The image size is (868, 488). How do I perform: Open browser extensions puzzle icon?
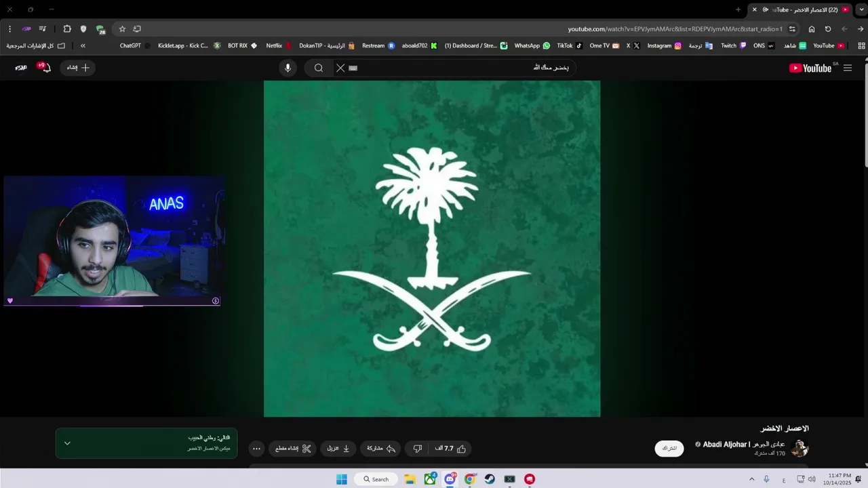[67, 29]
